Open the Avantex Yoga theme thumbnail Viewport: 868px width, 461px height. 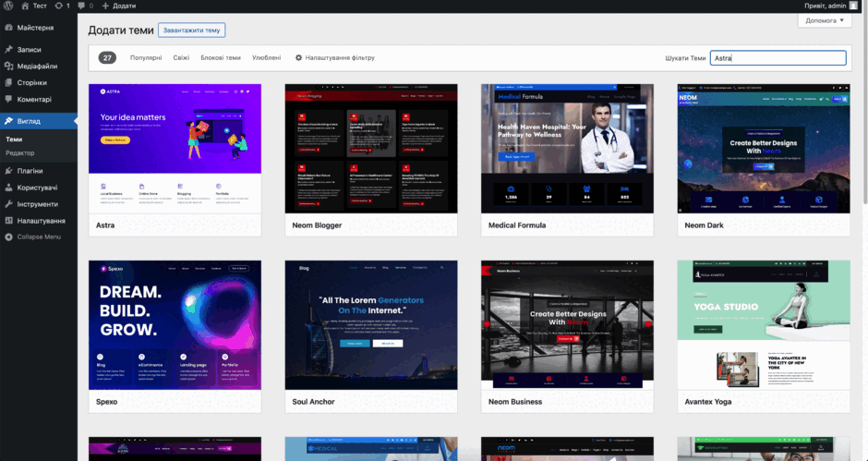pyautogui.click(x=764, y=325)
